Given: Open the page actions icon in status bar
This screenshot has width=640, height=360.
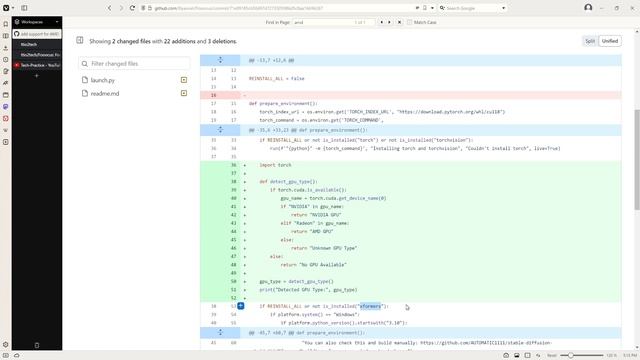Looking at the screenshot, I should click(538, 356).
